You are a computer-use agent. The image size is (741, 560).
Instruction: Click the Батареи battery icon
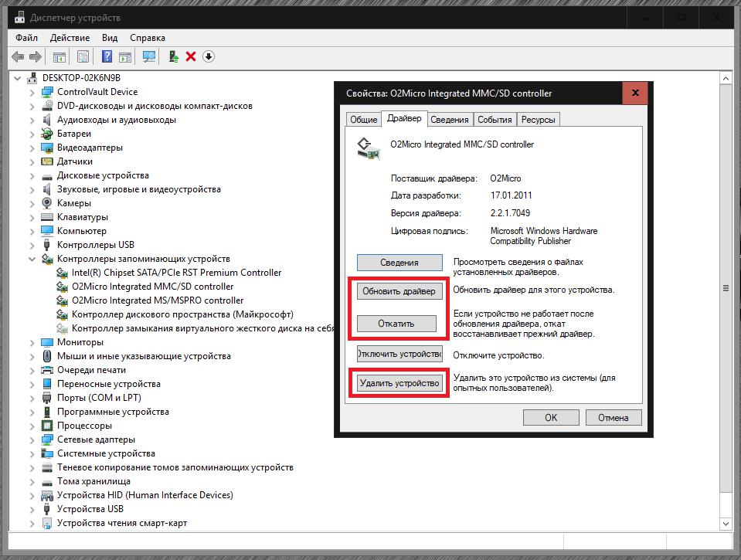(x=47, y=134)
